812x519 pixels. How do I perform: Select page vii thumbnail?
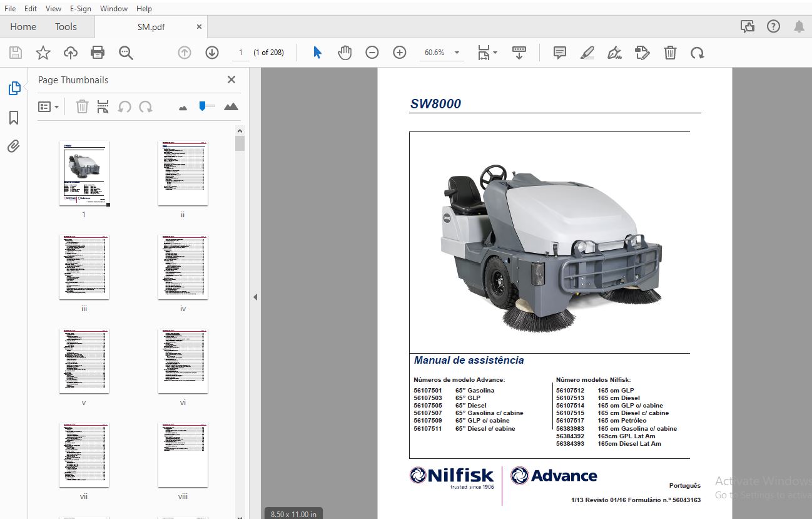[84, 455]
